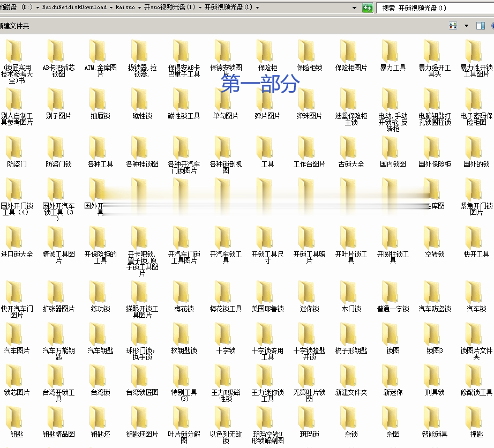The height and width of the screenshot is (448, 494).
Task: Click the search box for 开锁视频光盘(1)
Action: click(435, 8)
